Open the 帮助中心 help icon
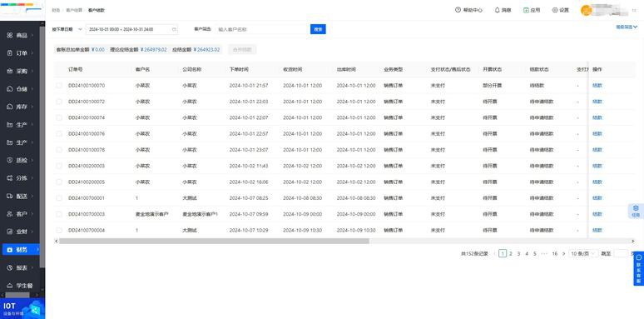 click(458, 10)
